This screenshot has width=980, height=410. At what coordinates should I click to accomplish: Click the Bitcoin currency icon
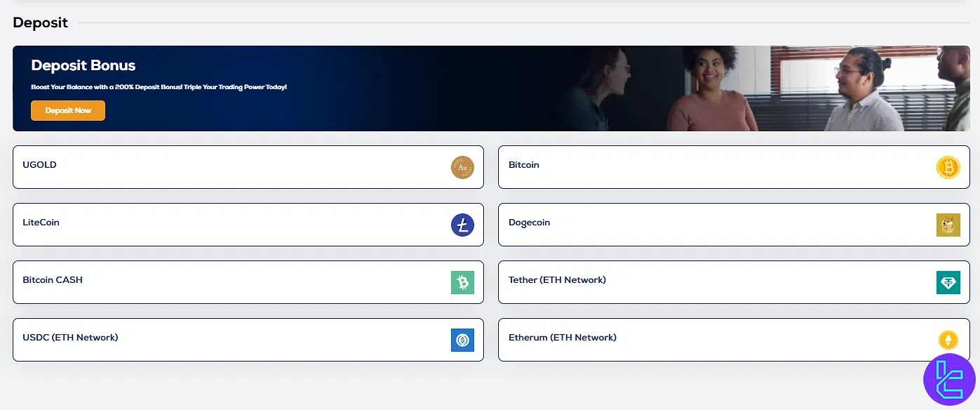coord(948,167)
